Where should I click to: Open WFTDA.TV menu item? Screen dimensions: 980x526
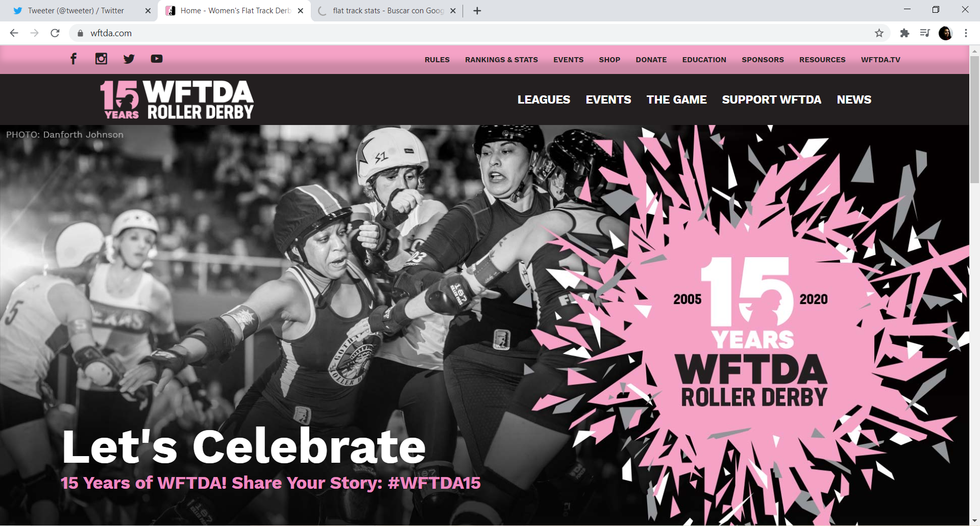coord(880,60)
